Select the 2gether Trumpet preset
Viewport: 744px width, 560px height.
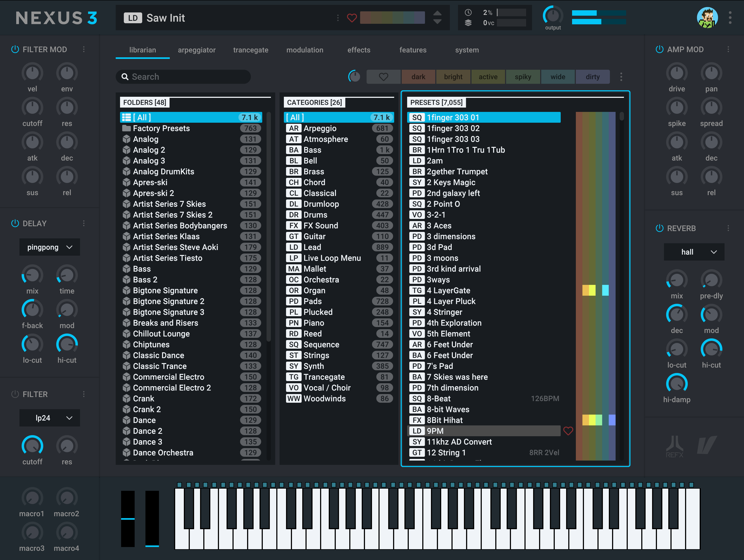484,172
